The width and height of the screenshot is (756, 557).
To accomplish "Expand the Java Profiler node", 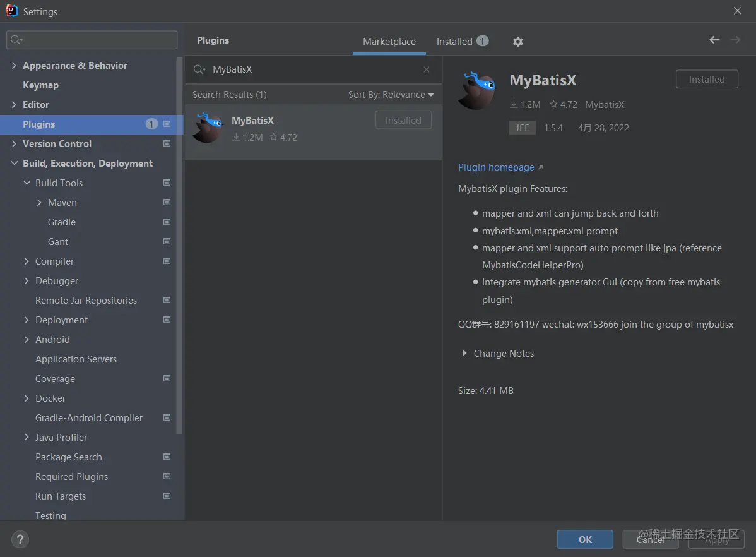I will 27,437.
